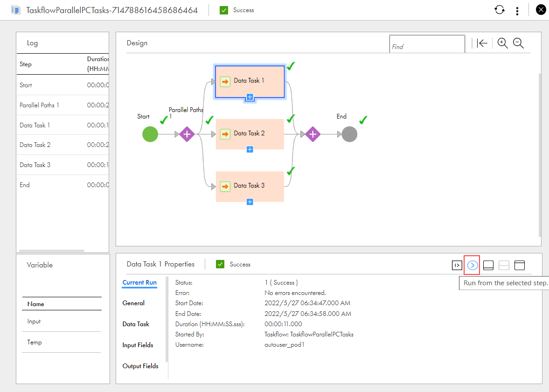Click the Temp variable row
This screenshot has height=392, width=549.
point(61,342)
